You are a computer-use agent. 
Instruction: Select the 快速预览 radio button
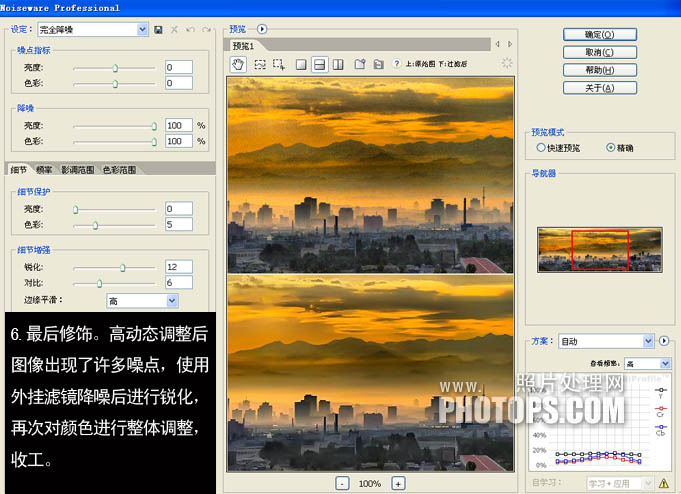pos(541,147)
